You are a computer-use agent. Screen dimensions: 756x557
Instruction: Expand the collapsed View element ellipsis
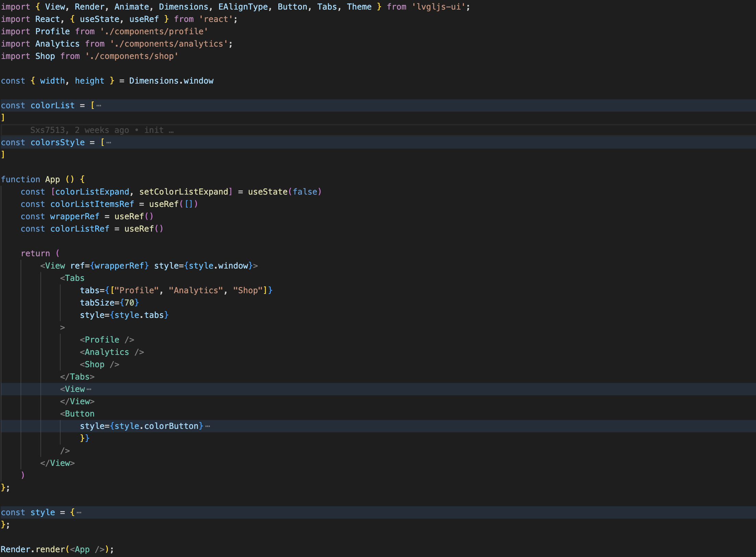pyautogui.click(x=89, y=389)
